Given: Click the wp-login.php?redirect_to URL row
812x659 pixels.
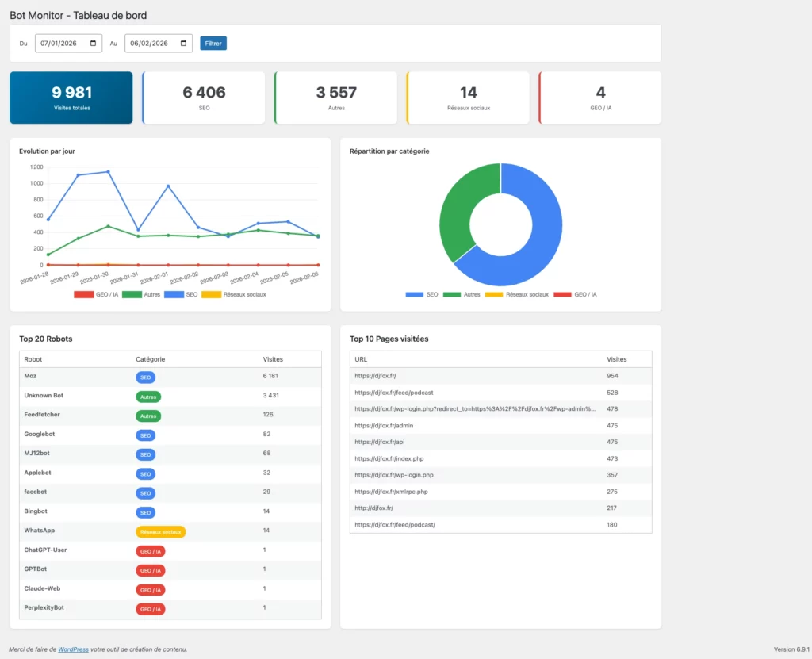Looking at the screenshot, I should point(475,409).
